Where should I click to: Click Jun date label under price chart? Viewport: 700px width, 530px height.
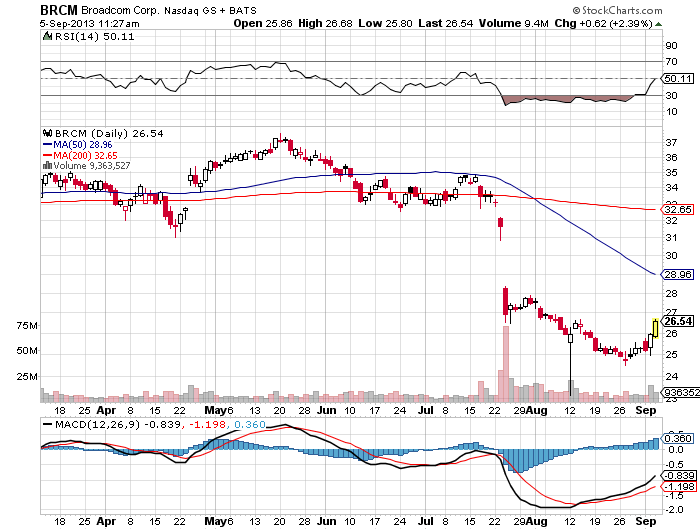click(x=326, y=410)
